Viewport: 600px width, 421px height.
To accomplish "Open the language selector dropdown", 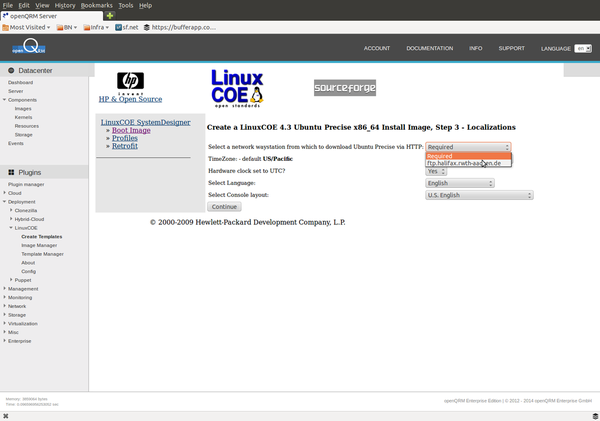I will pyautogui.click(x=583, y=49).
